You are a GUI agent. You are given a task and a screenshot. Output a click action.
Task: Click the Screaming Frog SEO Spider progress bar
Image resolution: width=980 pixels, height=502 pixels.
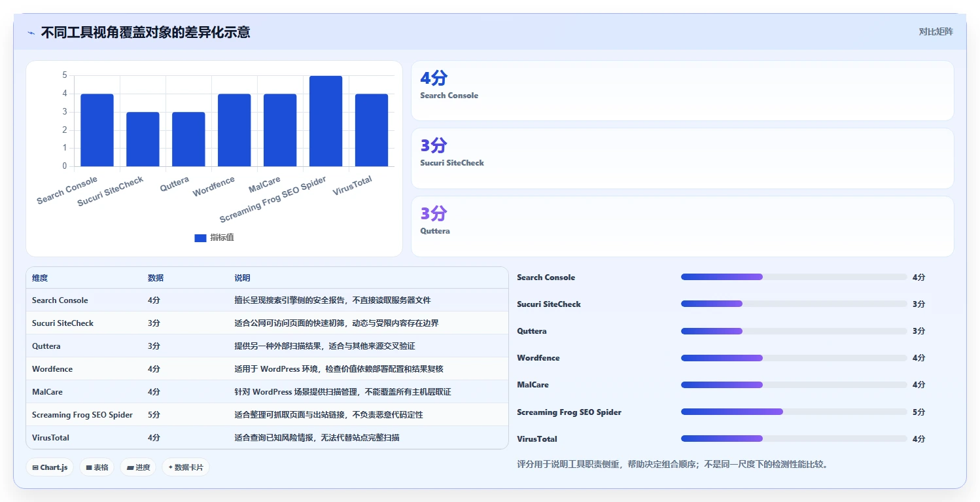pyautogui.click(x=794, y=412)
